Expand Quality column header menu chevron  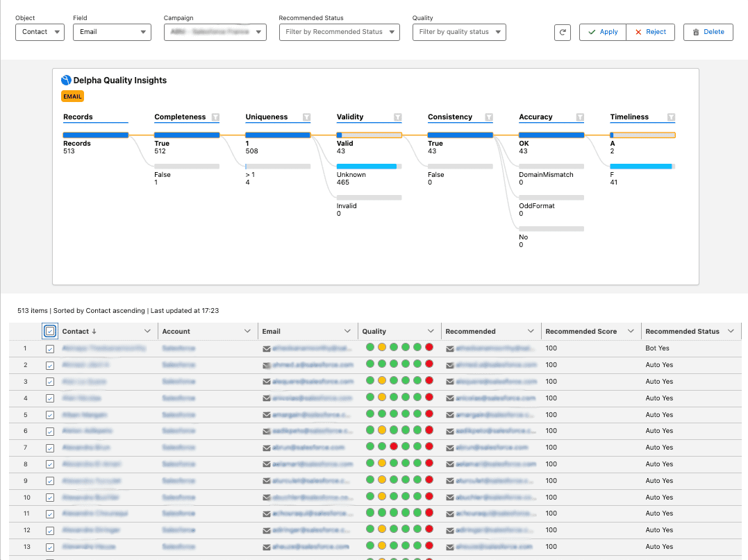click(431, 331)
